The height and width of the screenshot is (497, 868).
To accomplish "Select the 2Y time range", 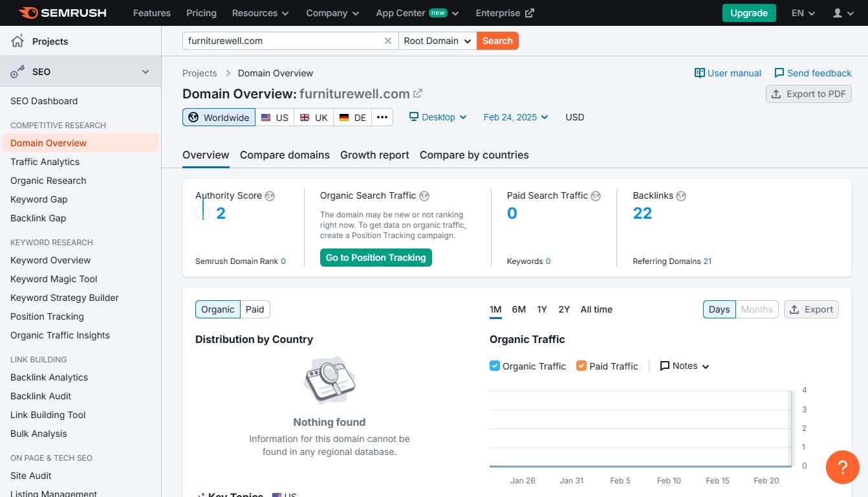I will 564,309.
